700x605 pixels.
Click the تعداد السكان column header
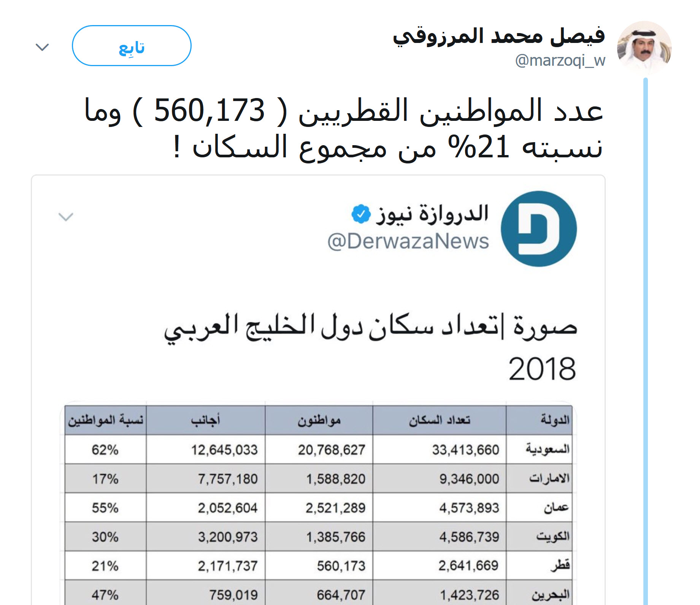coord(440,420)
